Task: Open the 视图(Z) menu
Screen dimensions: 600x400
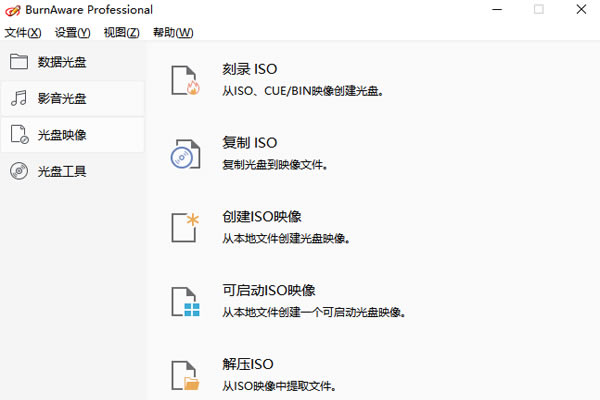Action: click(x=122, y=33)
